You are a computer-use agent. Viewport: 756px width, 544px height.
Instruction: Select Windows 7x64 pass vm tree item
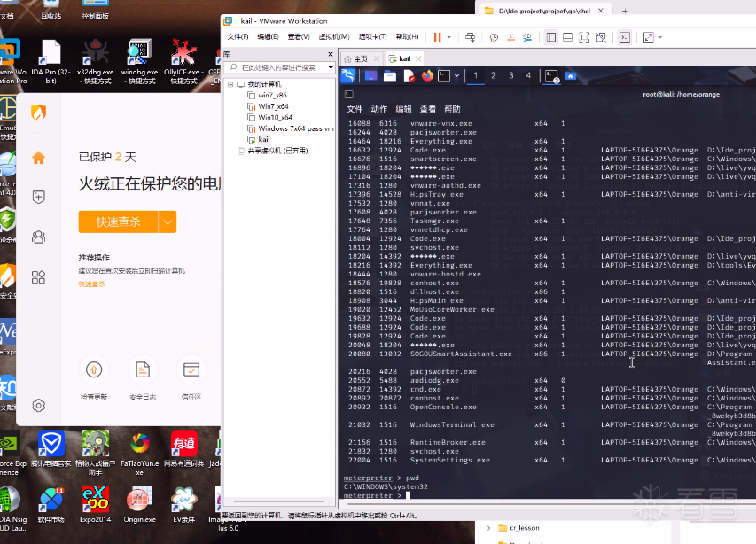290,128
